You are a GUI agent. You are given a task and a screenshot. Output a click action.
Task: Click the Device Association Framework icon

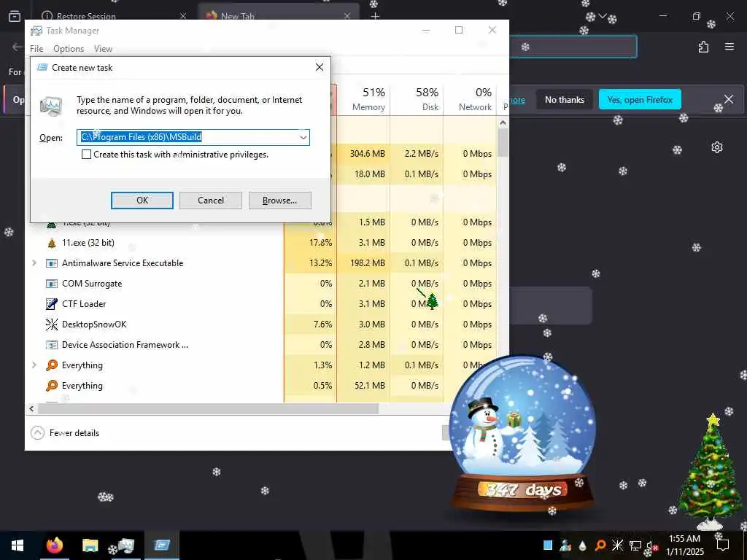click(52, 345)
